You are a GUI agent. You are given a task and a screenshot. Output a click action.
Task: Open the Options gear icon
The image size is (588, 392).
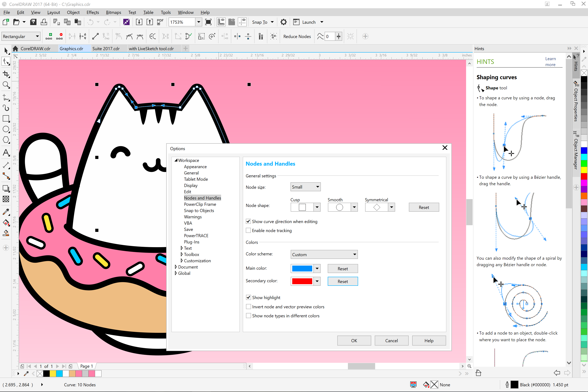pyautogui.click(x=283, y=22)
